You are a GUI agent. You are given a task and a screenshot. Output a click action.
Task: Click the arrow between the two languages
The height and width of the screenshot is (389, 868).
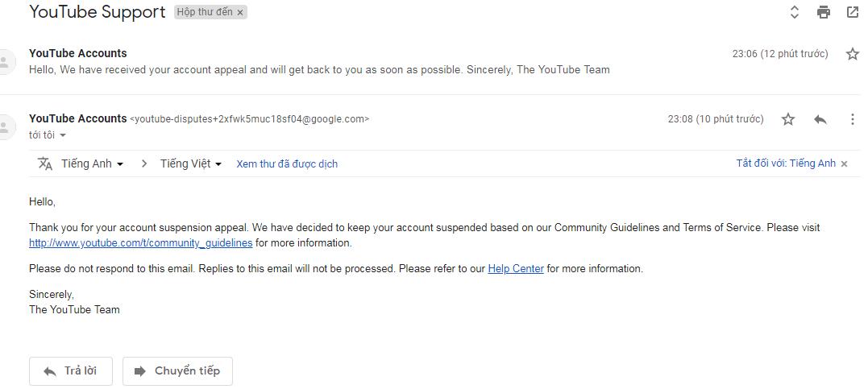coord(144,163)
